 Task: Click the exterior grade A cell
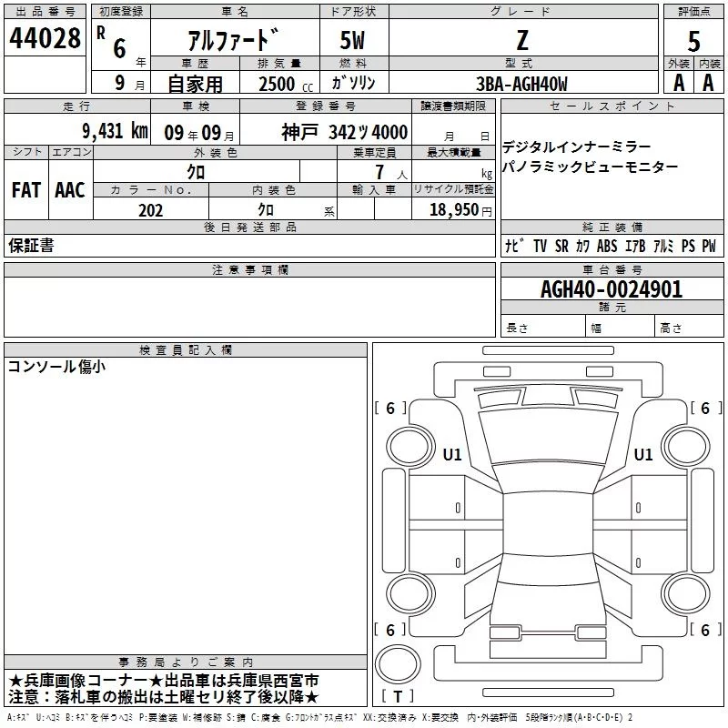pyautogui.click(x=679, y=83)
